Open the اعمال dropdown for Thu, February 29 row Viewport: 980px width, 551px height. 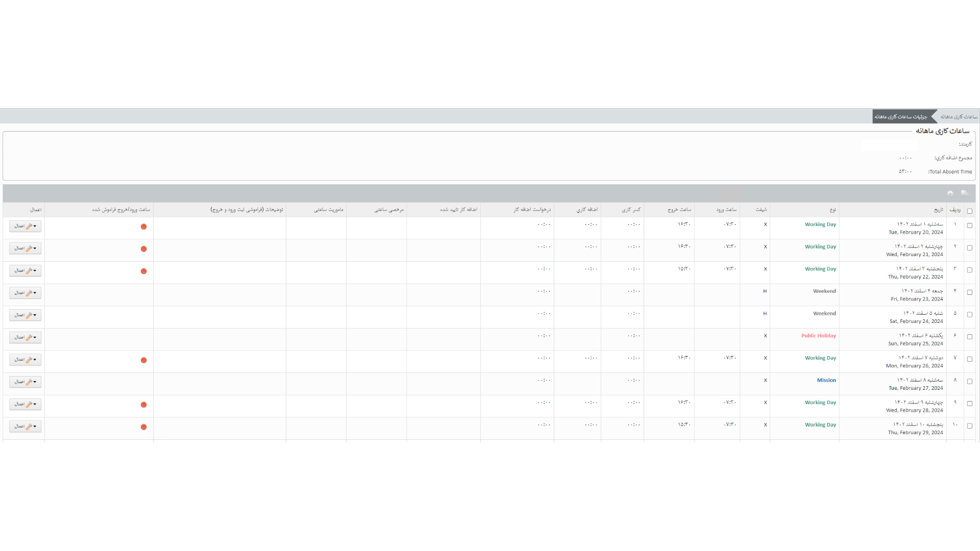(25, 427)
